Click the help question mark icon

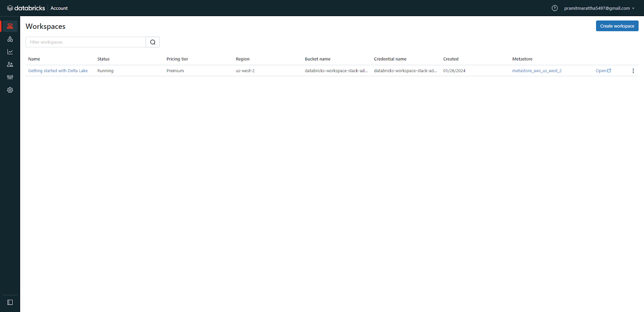[555, 8]
